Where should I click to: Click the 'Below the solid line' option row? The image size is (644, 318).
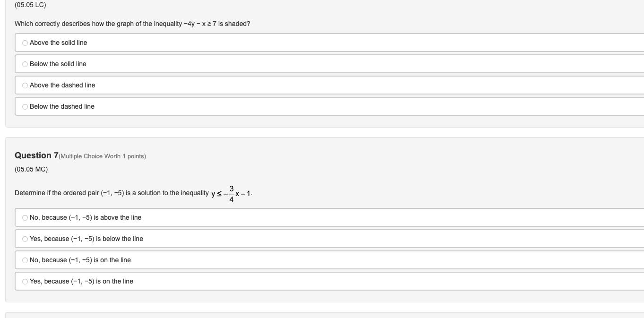[x=189, y=64]
